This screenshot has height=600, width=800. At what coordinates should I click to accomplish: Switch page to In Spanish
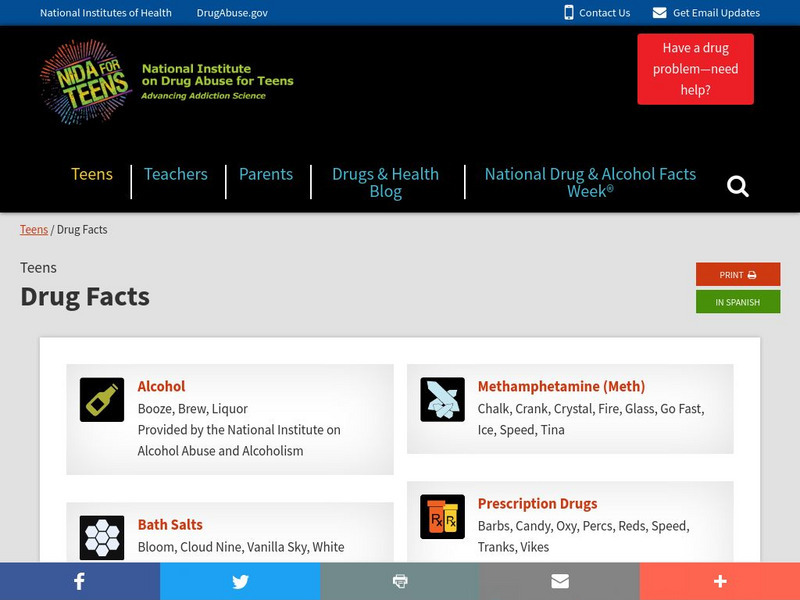click(738, 302)
